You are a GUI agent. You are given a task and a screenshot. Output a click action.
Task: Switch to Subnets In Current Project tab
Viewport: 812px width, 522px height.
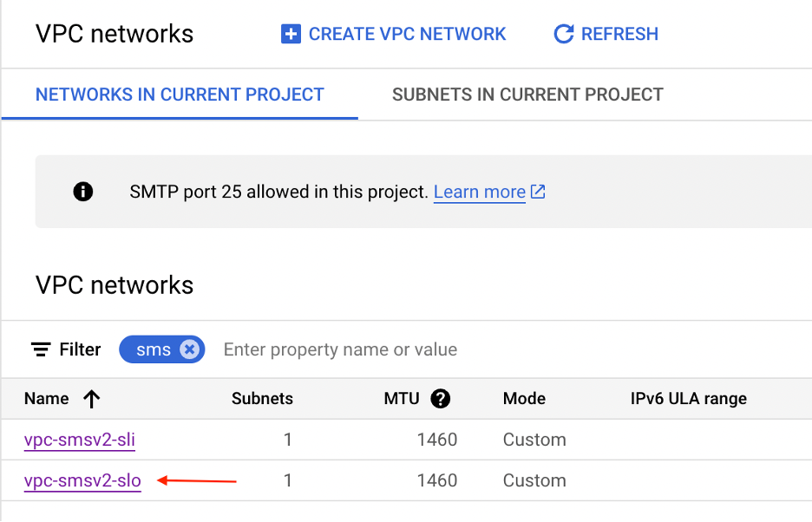(527, 94)
